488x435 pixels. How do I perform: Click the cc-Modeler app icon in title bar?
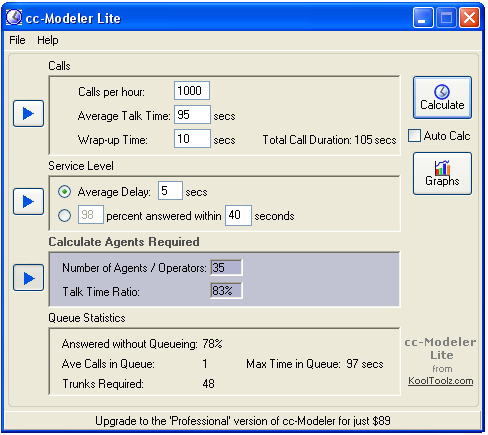14,17
